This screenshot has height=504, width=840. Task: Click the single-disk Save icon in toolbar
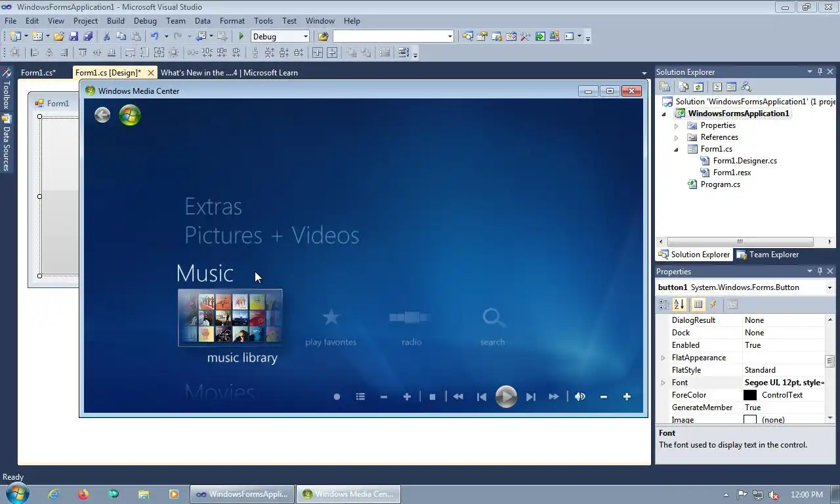[73, 37]
